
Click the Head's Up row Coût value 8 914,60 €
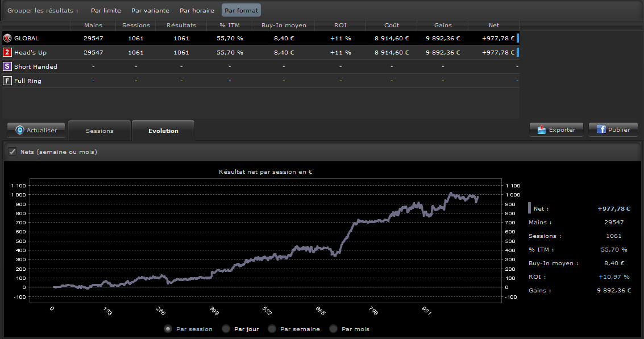tap(392, 52)
